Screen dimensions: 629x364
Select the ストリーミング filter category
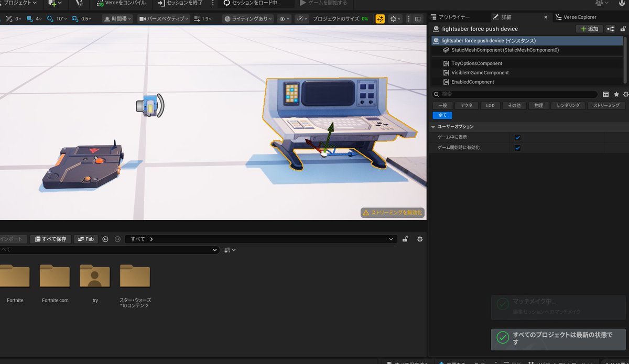click(606, 105)
